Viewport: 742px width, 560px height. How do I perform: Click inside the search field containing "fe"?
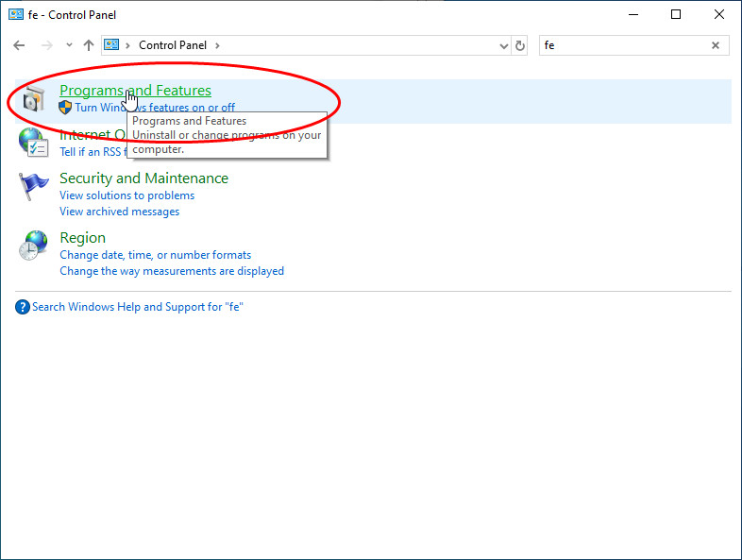click(623, 45)
